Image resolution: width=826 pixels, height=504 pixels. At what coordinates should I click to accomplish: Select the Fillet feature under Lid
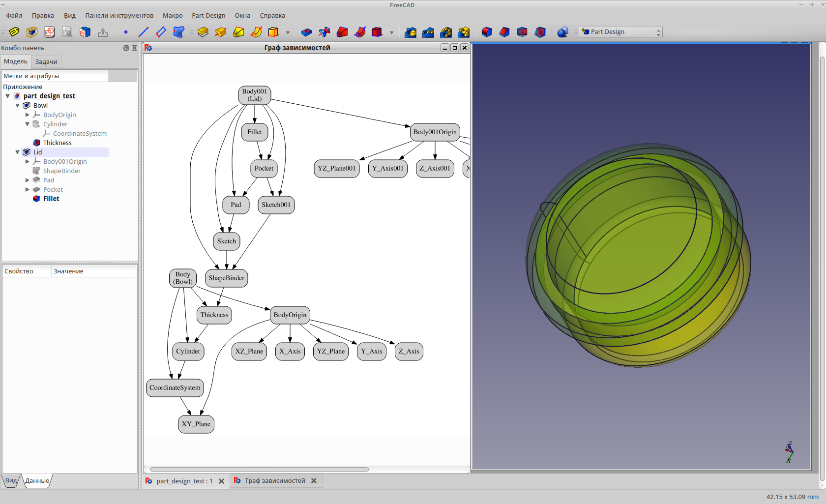[x=51, y=199]
